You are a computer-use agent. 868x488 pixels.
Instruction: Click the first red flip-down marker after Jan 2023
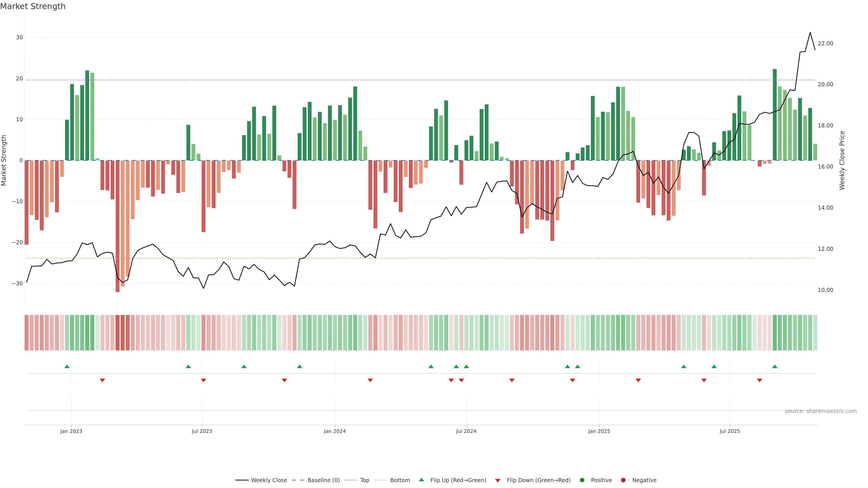[102, 380]
